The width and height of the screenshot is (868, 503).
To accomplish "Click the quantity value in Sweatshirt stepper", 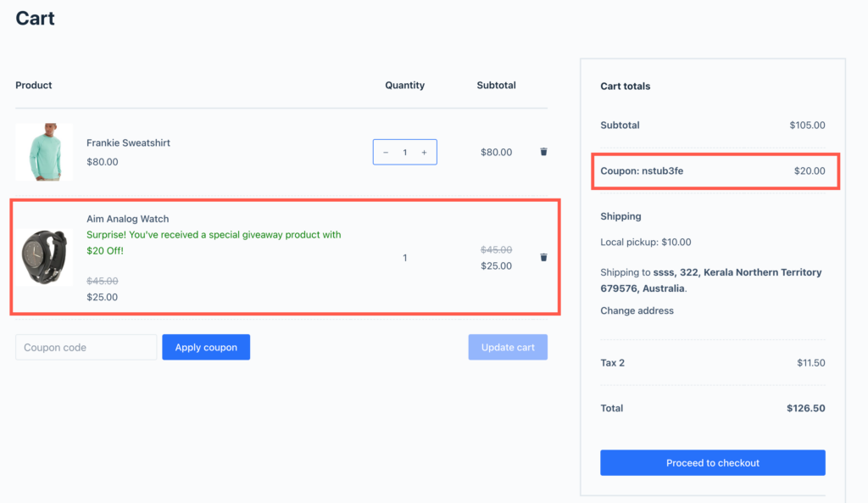I will click(405, 153).
